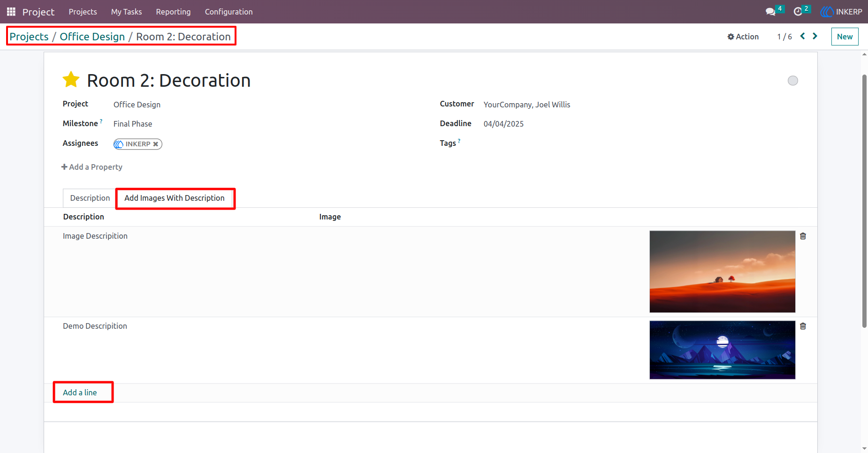Click the Image Descripition text cell
868x453 pixels.
(x=95, y=236)
